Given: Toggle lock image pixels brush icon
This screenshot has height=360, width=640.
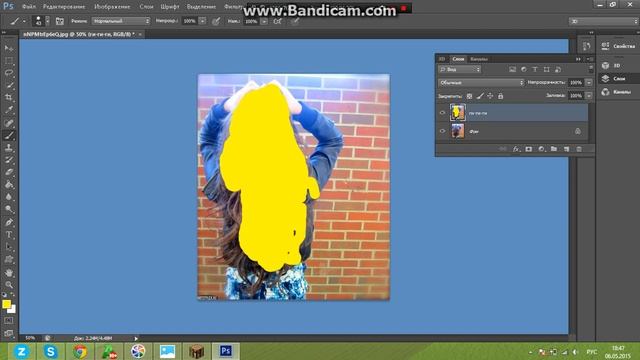Looking at the screenshot, I should (480, 96).
